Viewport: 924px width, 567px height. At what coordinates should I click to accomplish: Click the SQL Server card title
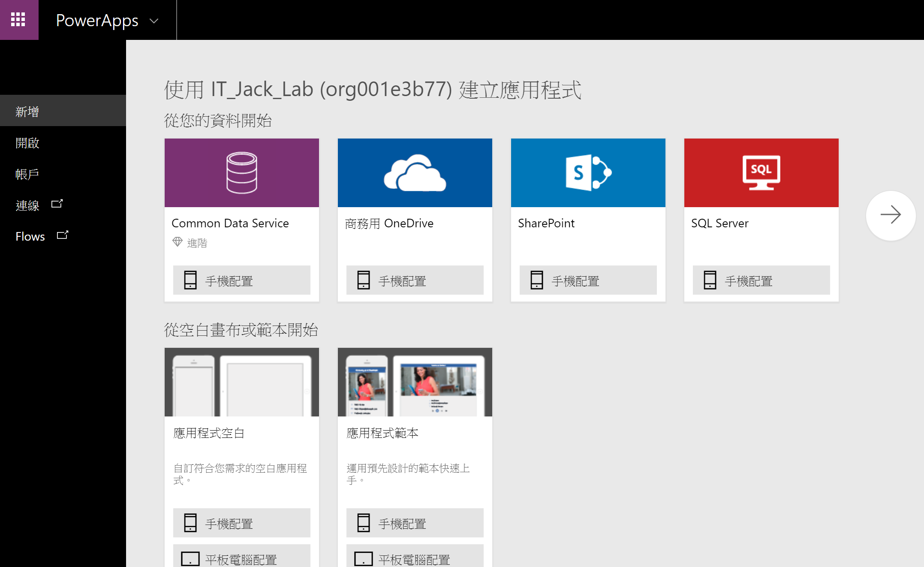click(x=720, y=223)
